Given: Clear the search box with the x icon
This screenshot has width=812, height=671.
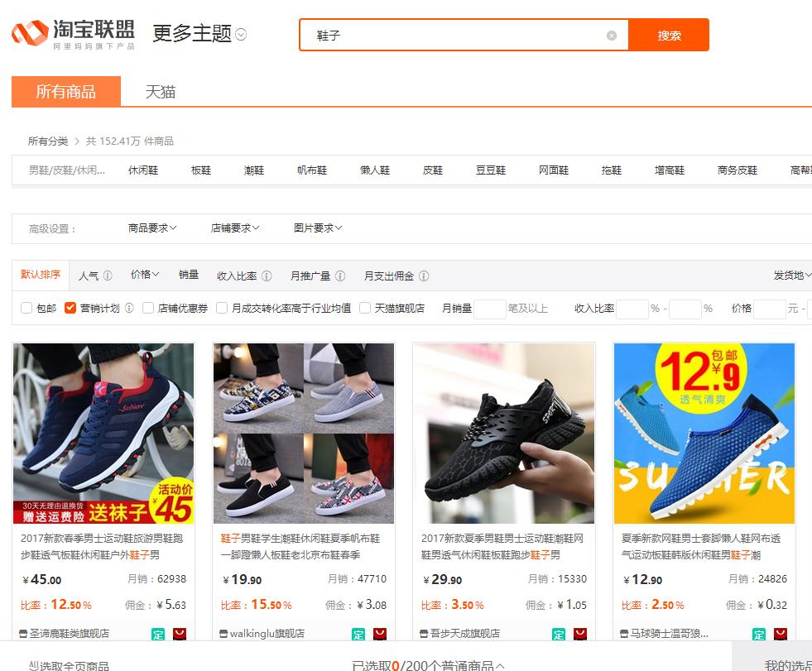Looking at the screenshot, I should 613,35.
